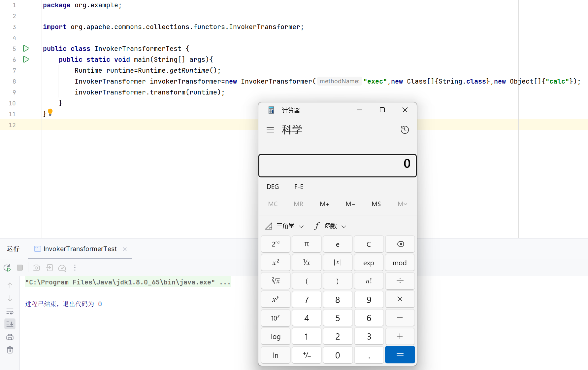Click the 10 to the x key
Screen dimensions: 588x370
[276, 318]
